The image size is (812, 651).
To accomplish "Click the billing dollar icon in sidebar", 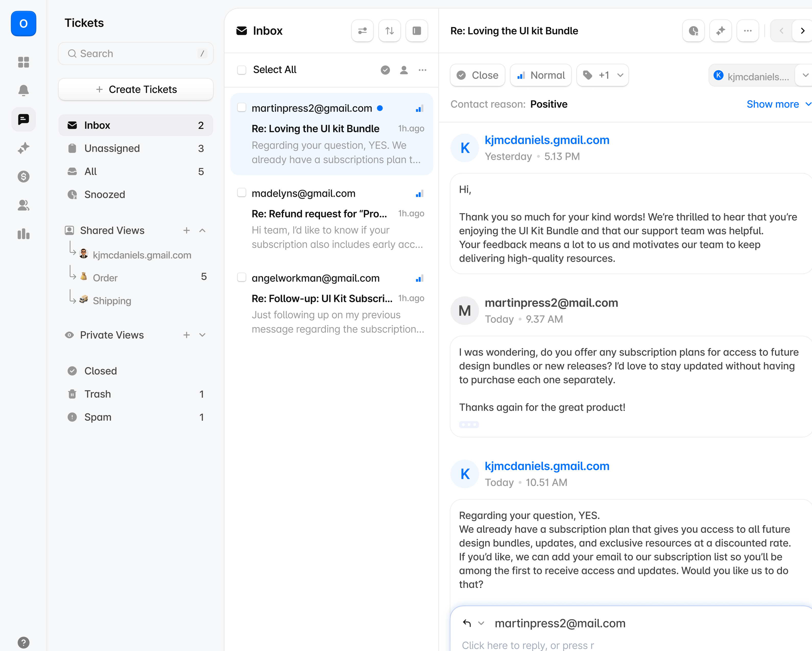I will pyautogui.click(x=23, y=177).
